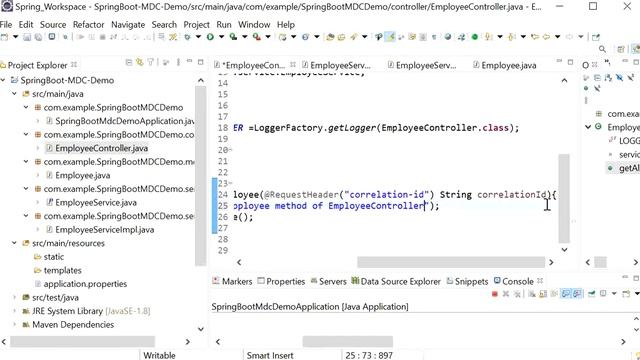The height and width of the screenshot is (360, 640).
Task: Toggle Scroll Lock in Console toolbar
Action: tap(543, 294)
